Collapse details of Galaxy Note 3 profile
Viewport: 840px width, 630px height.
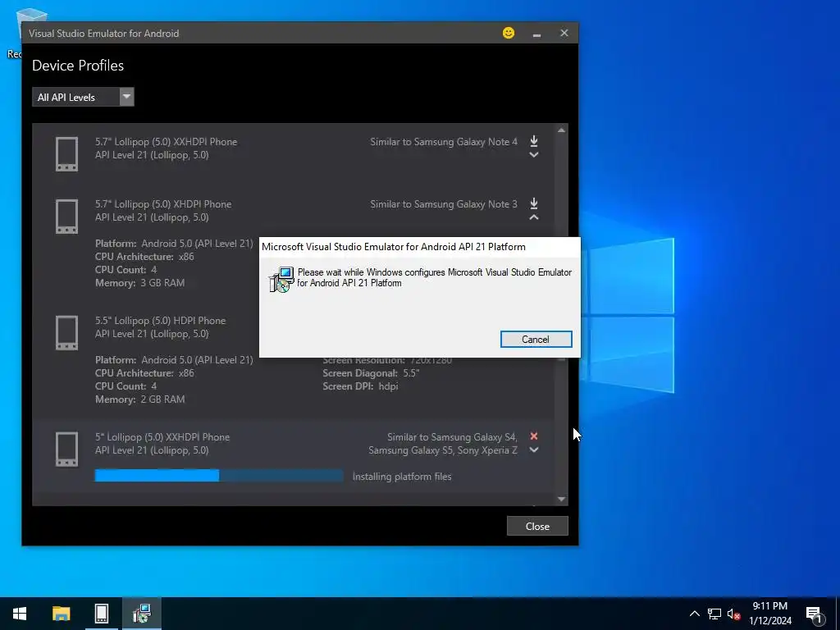coord(533,217)
